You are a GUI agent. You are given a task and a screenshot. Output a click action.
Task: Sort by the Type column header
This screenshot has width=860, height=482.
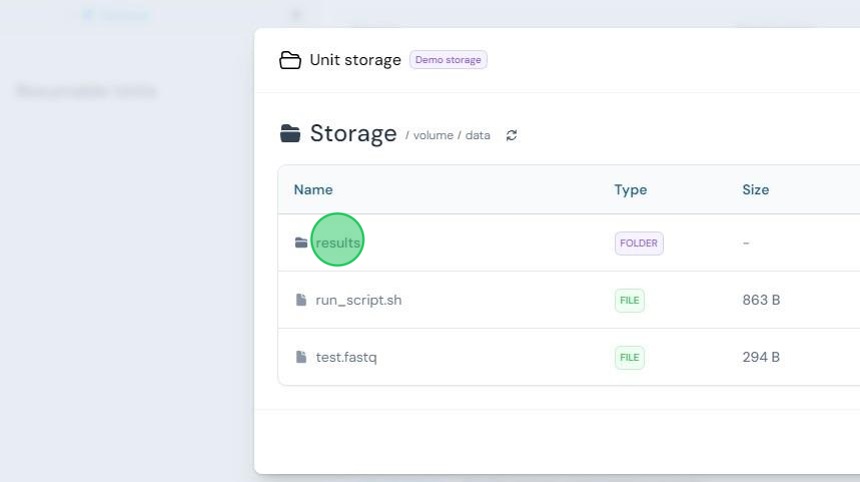(x=630, y=190)
